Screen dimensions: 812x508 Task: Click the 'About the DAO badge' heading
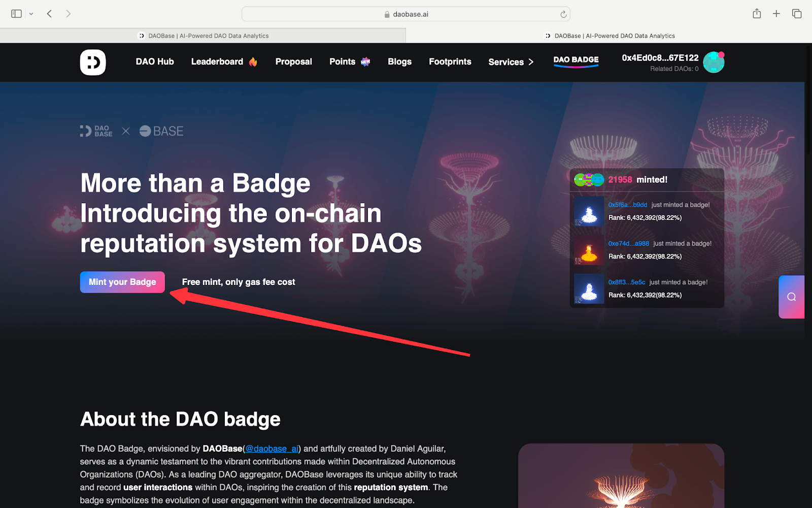pyautogui.click(x=180, y=419)
